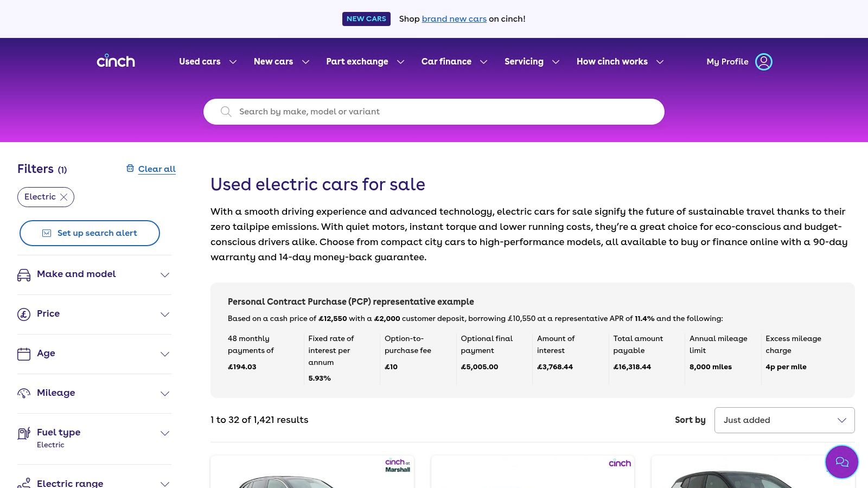Click the cinch logo
Viewport: 868px width, 488px height.
116,61
